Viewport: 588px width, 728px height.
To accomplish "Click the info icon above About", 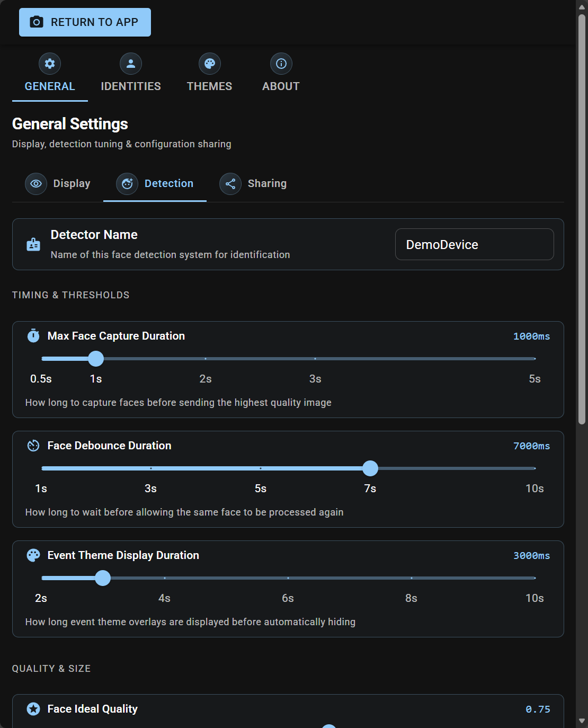I will coord(281,63).
